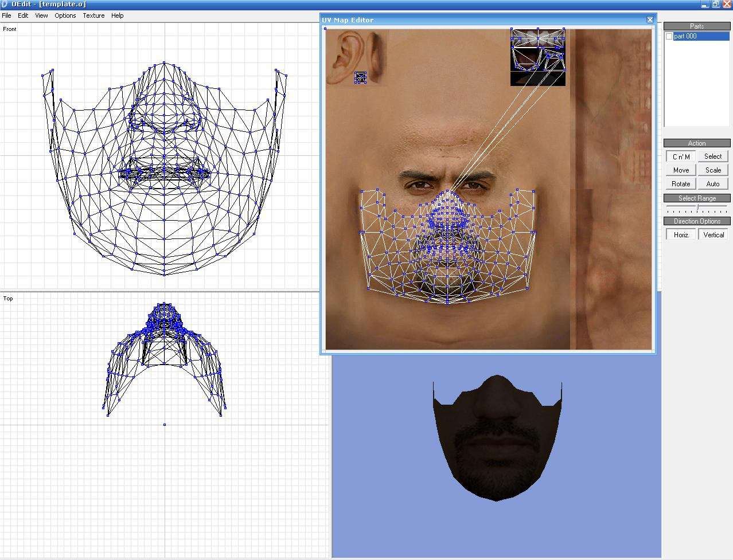Screen dimensions: 733x560
Task: Open the Texture menu
Action: tap(93, 15)
